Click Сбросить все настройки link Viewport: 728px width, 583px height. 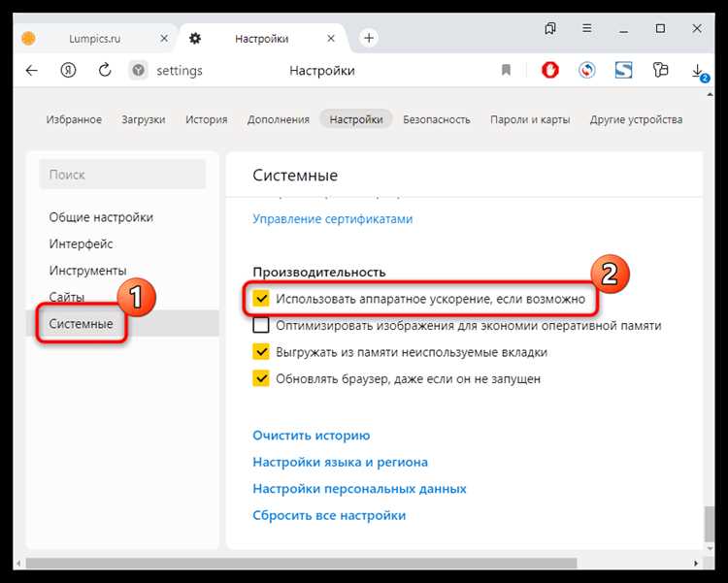click(329, 515)
